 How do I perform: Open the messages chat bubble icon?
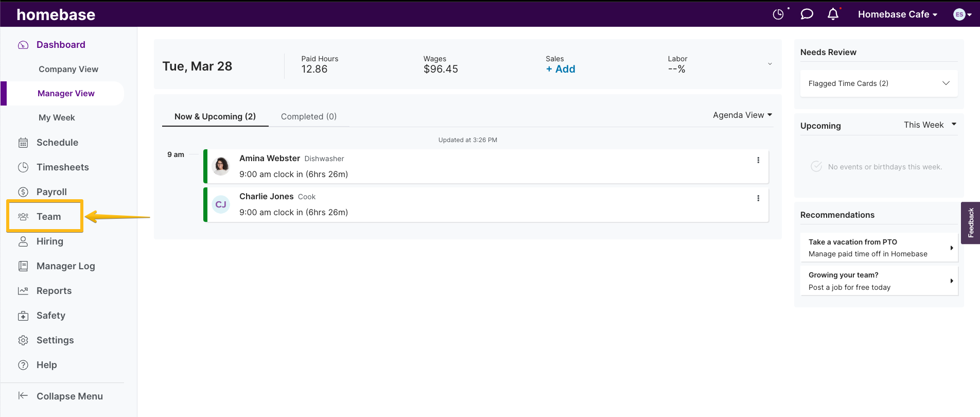click(807, 14)
